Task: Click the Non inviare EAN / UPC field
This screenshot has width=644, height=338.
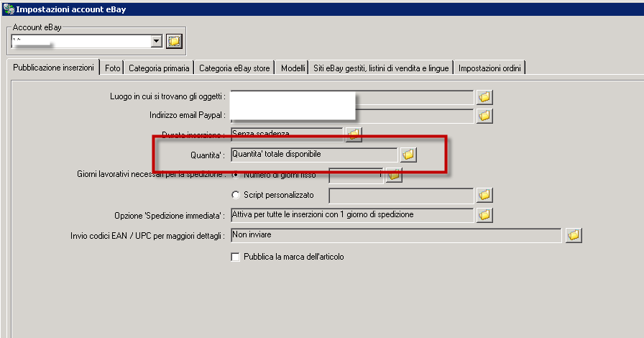Action: coord(396,235)
